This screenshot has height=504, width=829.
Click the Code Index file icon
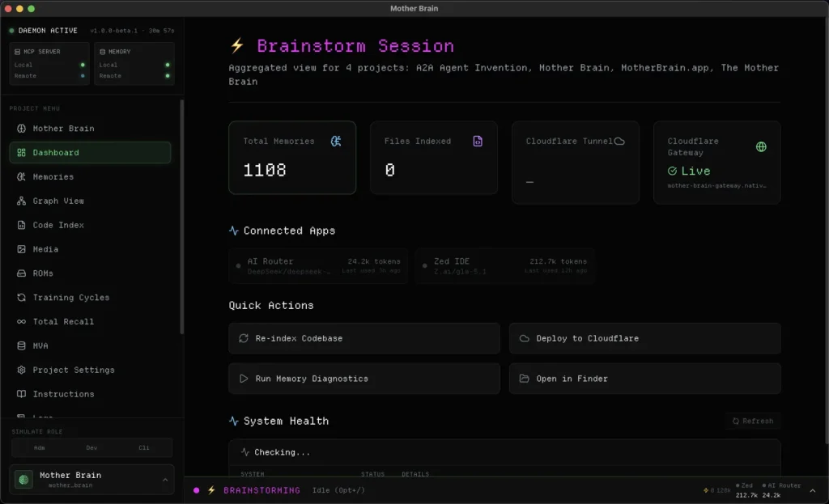click(21, 225)
